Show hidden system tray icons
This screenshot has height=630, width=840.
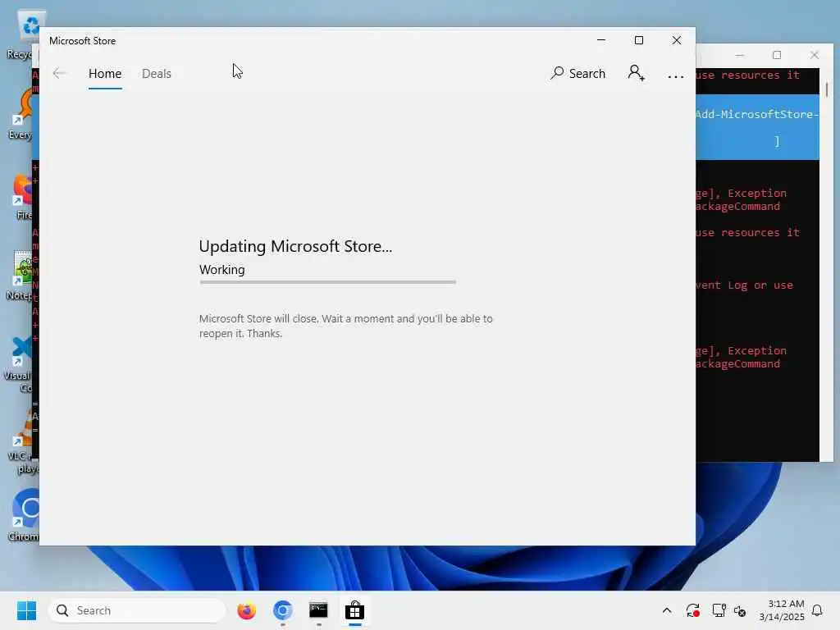pos(666,610)
